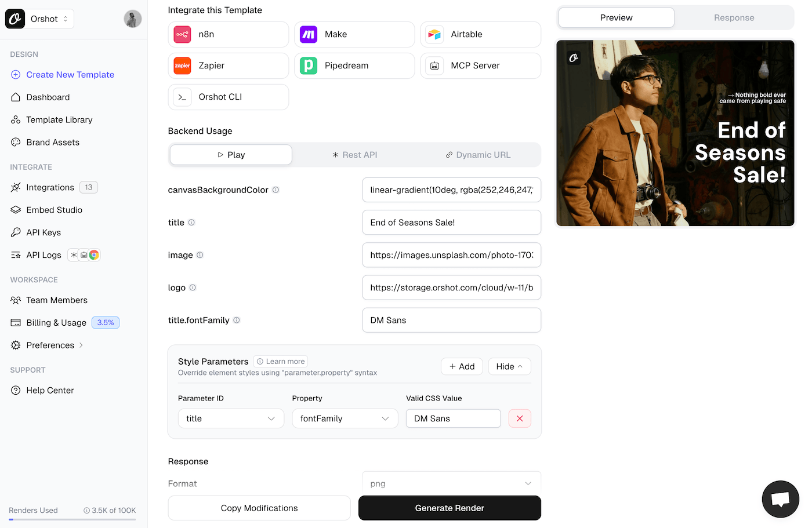
Task: Click the n8n integration icon
Action: pyautogui.click(x=183, y=35)
